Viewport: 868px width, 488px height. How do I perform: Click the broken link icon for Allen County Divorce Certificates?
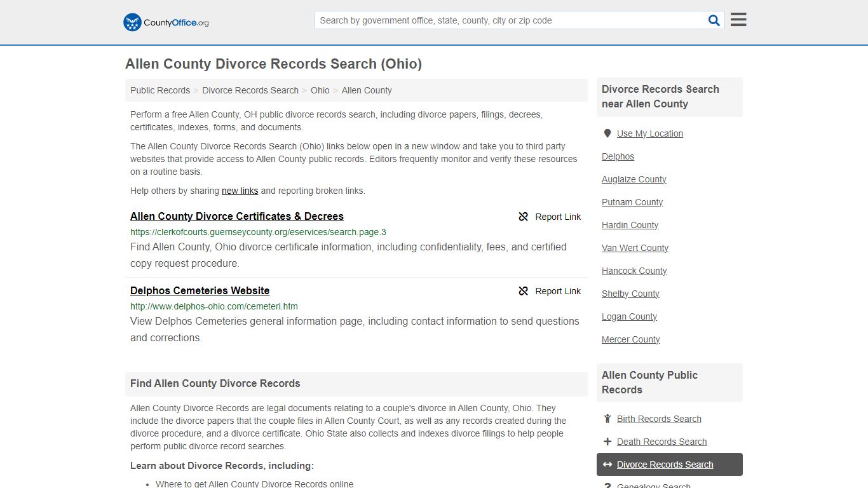(x=524, y=217)
